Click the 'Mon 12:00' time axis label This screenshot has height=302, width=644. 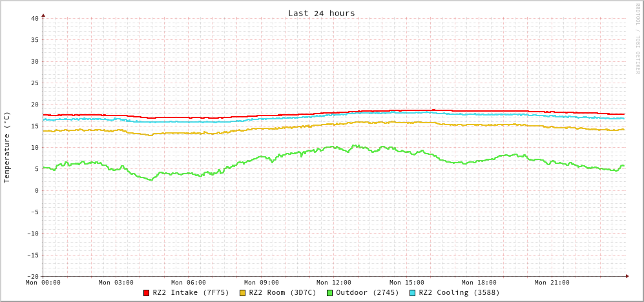coord(334,282)
